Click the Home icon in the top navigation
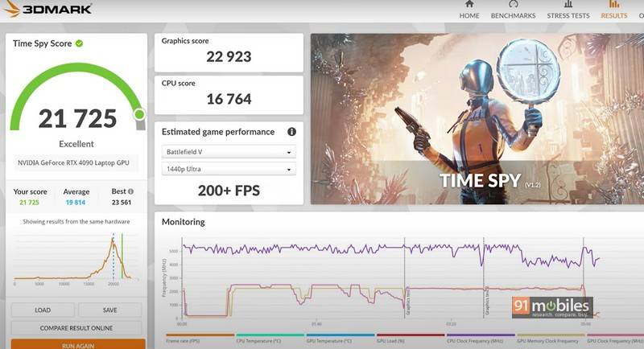Screen dimensions: 644x349 pyautogui.click(x=469, y=5)
